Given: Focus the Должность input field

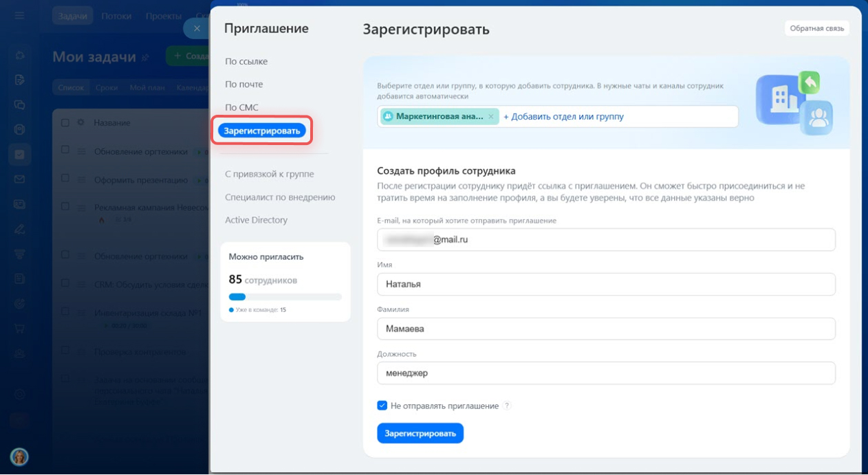Looking at the screenshot, I should [606, 373].
